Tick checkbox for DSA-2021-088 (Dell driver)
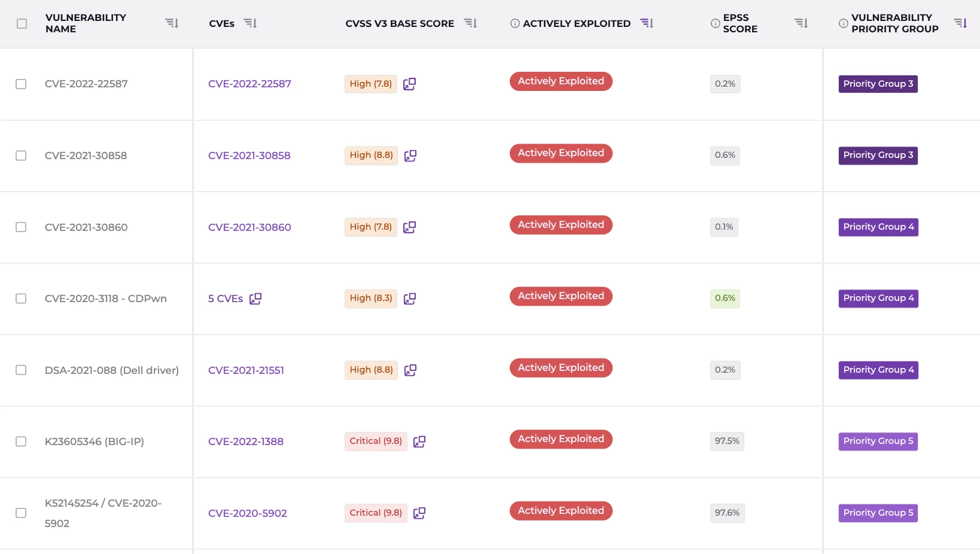This screenshot has width=980, height=554. coord(21,370)
